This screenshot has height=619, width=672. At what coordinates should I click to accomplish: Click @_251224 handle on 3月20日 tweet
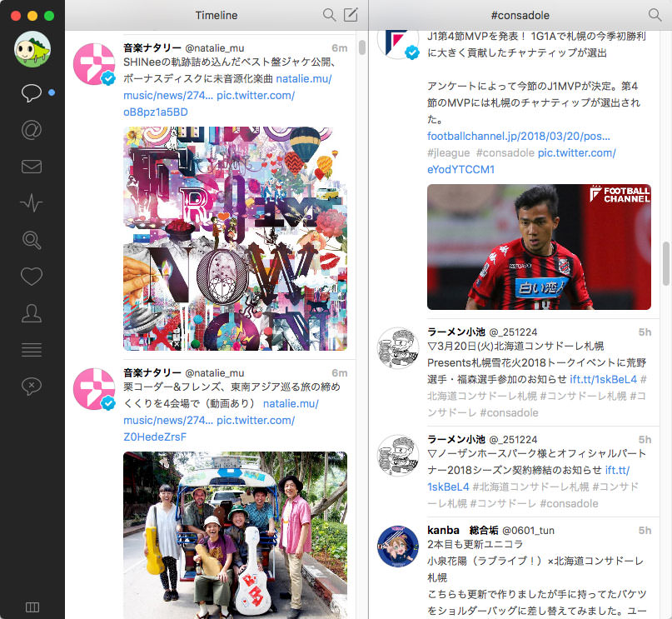point(513,332)
